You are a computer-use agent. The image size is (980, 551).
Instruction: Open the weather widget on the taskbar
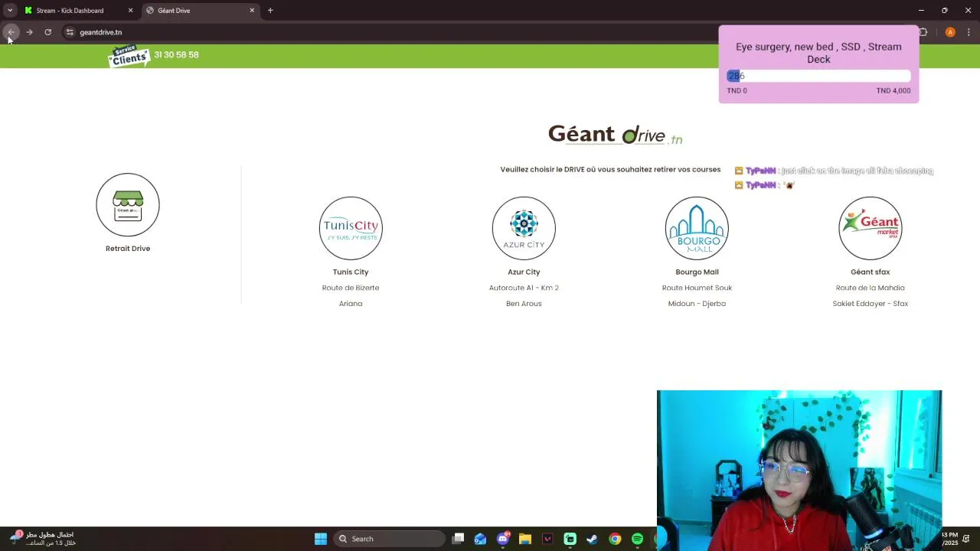coord(43,539)
